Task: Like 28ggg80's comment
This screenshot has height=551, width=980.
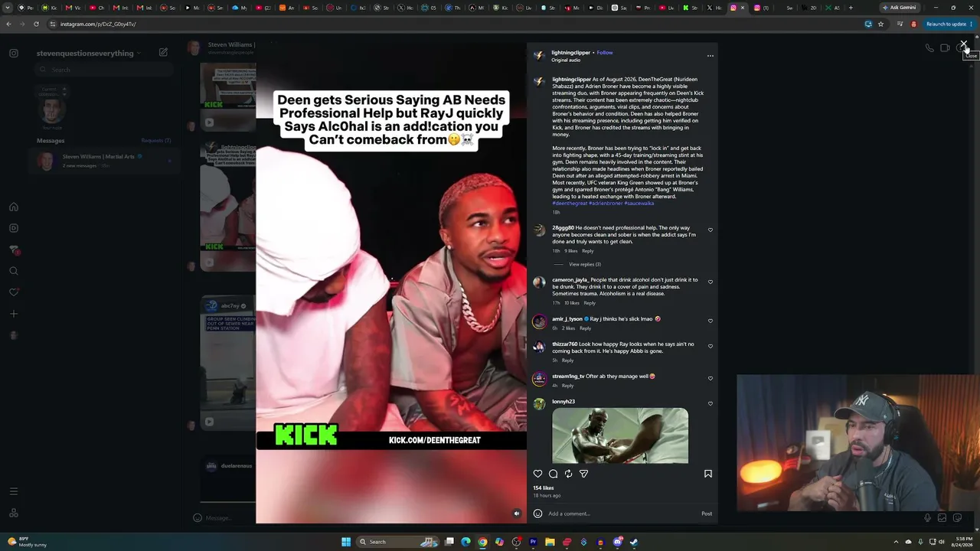Action: click(x=710, y=230)
